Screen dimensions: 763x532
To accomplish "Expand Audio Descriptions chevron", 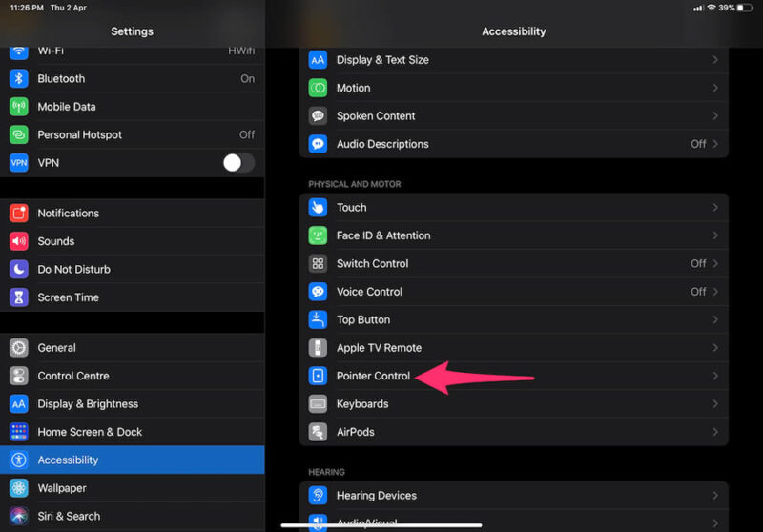I will point(715,144).
